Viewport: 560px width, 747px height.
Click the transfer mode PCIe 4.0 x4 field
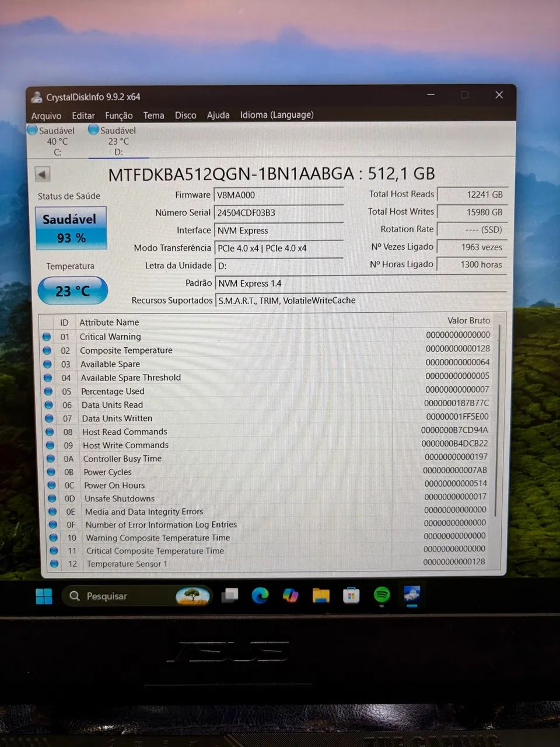click(279, 248)
